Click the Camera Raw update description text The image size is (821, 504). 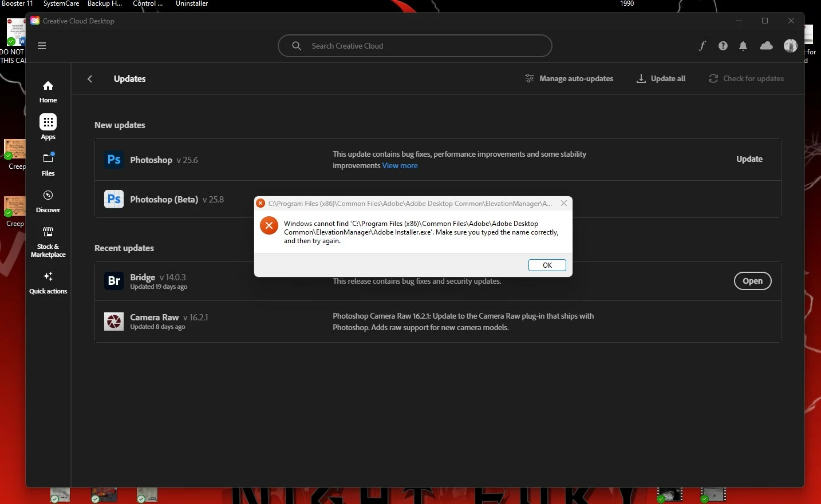click(463, 322)
